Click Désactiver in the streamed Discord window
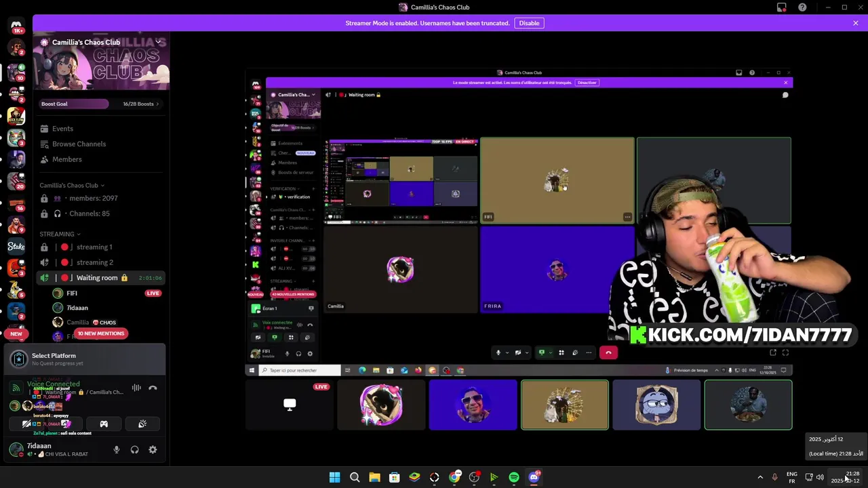Screen dimensions: 868x488 (587, 83)
